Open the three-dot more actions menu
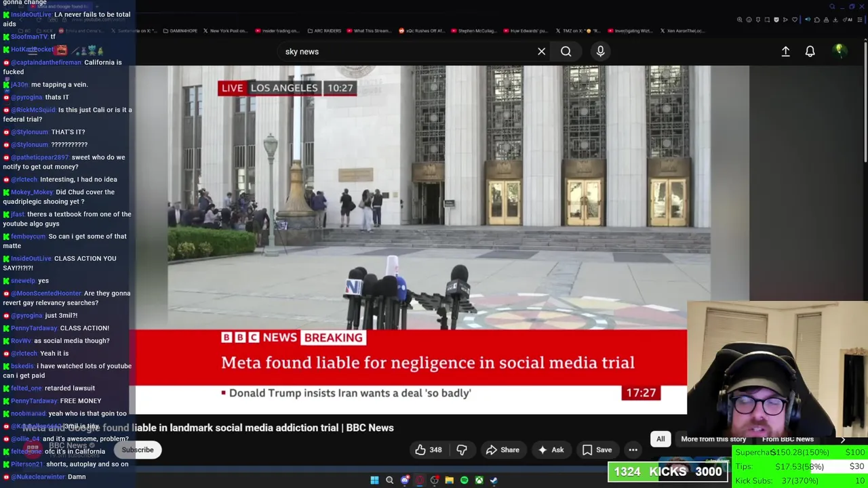 [633, 450]
